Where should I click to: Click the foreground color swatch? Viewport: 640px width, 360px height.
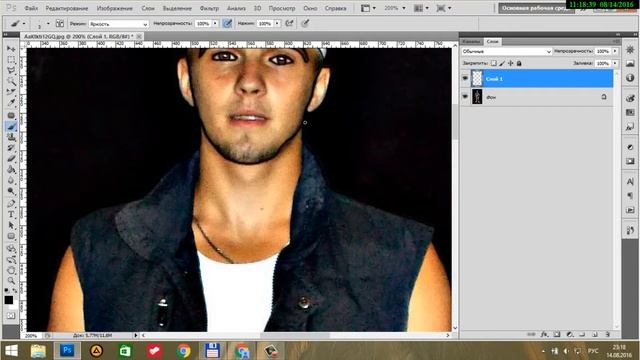pos(9,300)
